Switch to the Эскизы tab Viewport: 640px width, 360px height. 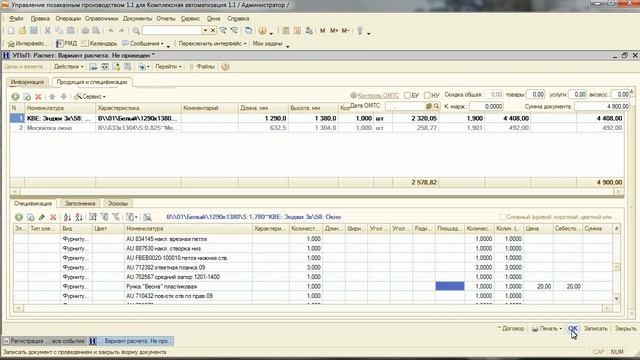coord(118,203)
